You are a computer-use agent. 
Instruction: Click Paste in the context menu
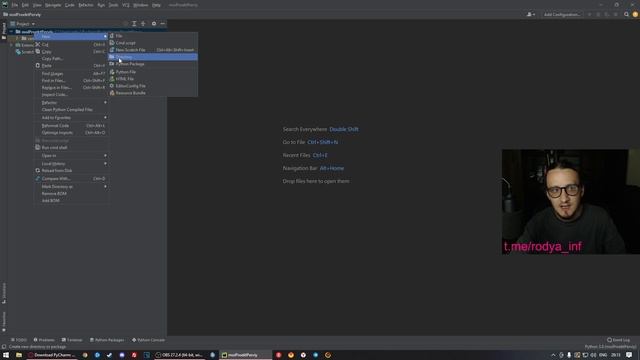(x=71, y=66)
